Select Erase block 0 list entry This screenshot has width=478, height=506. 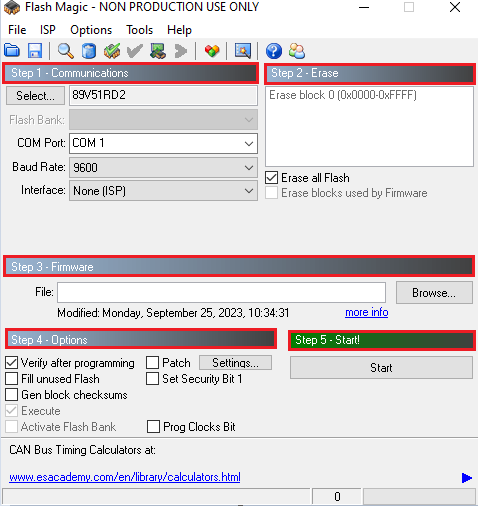coord(343,95)
